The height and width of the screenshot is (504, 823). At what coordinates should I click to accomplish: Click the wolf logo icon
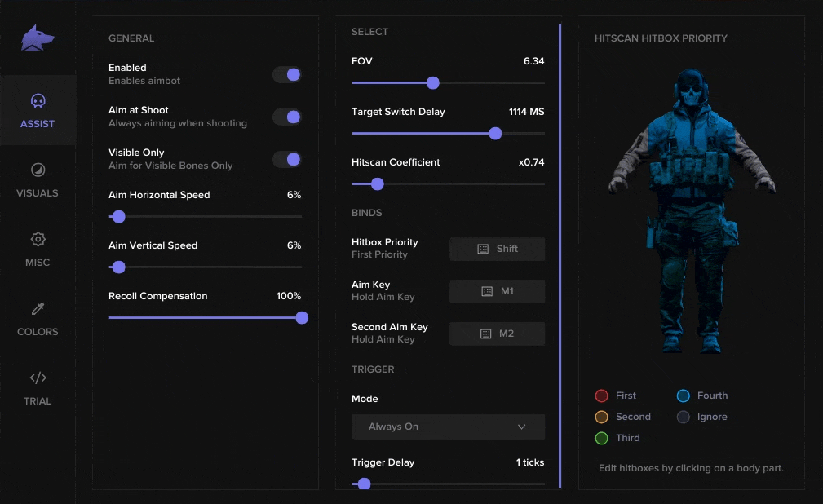point(38,38)
